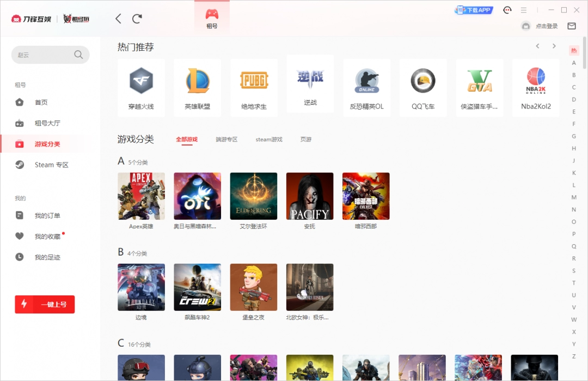The width and height of the screenshot is (588, 381).
Task: Click the 点击登录 login link
Action: click(x=547, y=26)
